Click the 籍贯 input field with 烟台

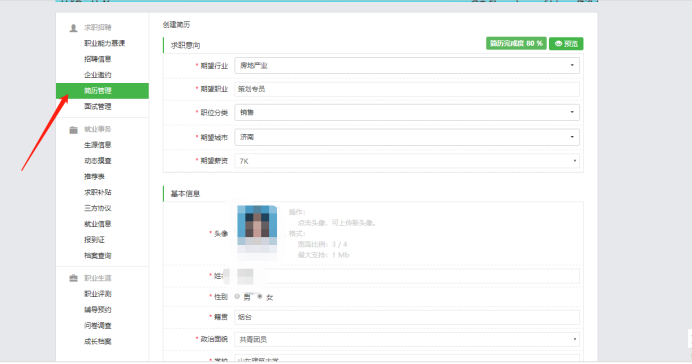pyautogui.click(x=407, y=317)
